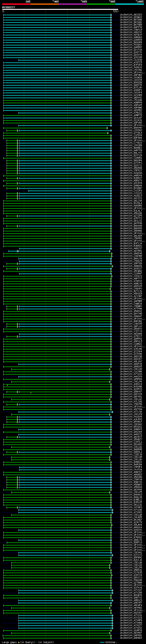The height and width of the screenshot is (644, 146).
Task: Select the label UniRef100_C1MH51
Action: tap(131, 158)
